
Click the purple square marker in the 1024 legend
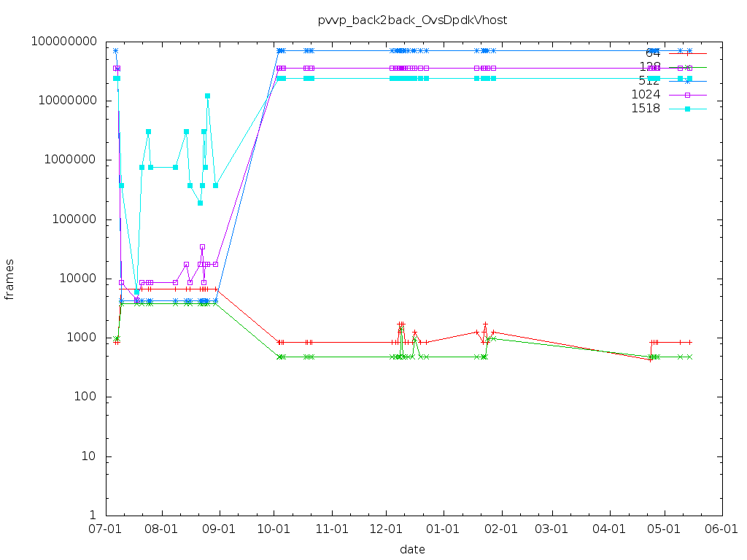[687, 95]
